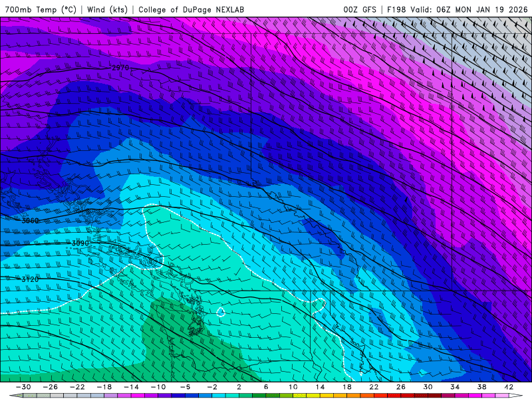Click the "06Z MON JAN 19 2026" valid time
The height and width of the screenshot is (399, 532).
coord(481,9)
